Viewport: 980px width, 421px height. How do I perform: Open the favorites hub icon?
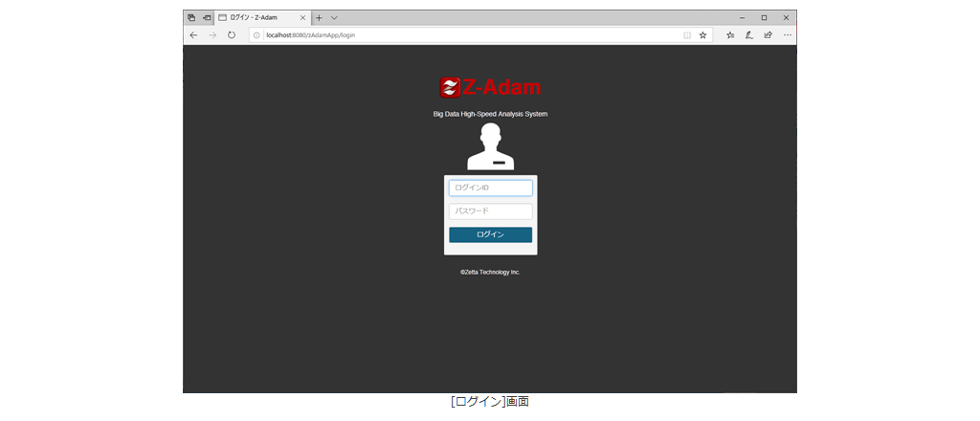[x=730, y=35]
